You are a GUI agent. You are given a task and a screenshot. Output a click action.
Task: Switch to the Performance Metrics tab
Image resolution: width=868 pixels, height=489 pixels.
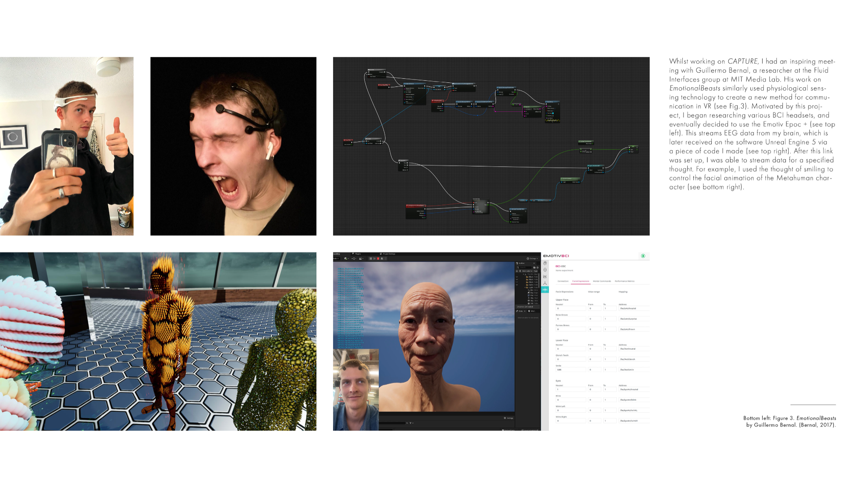click(x=625, y=281)
